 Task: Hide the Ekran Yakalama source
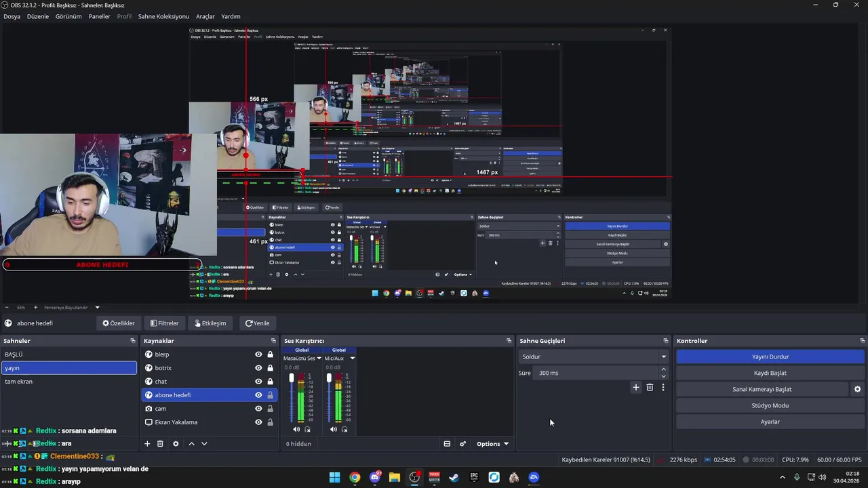point(258,422)
